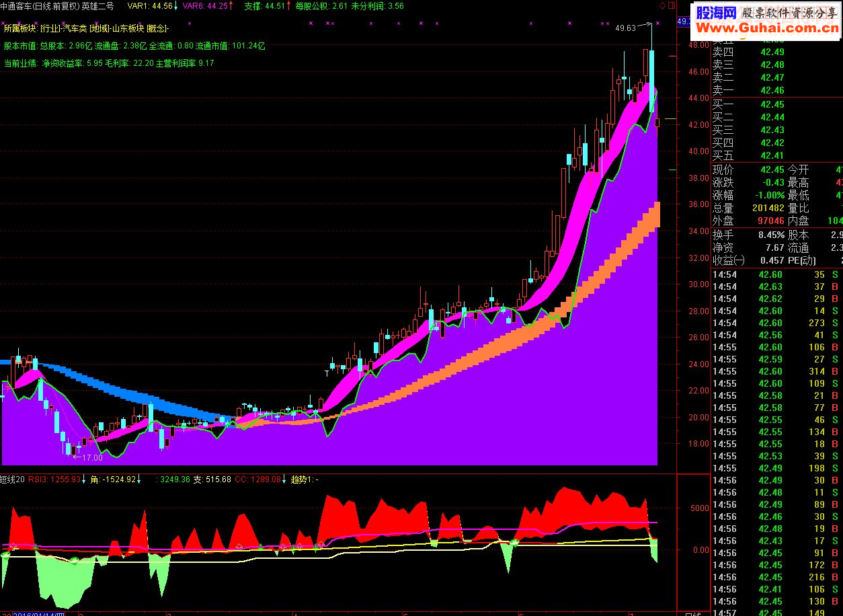
Task: Click the tick trade row with volume 198
Action: (x=777, y=468)
